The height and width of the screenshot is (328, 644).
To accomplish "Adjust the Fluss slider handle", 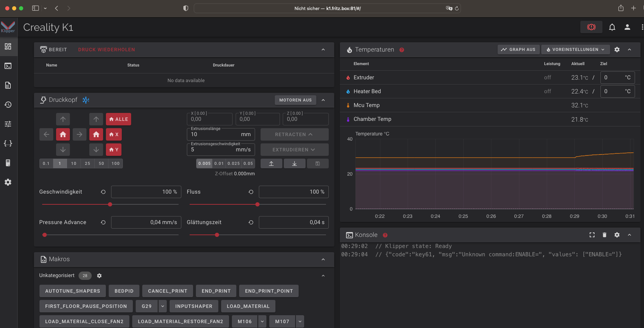I will pos(257,204).
